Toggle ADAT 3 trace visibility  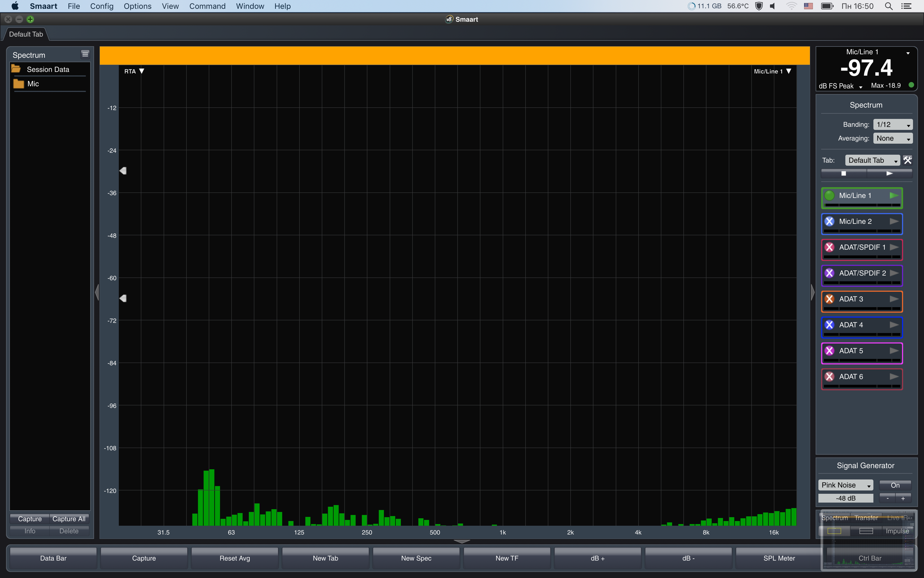829,299
